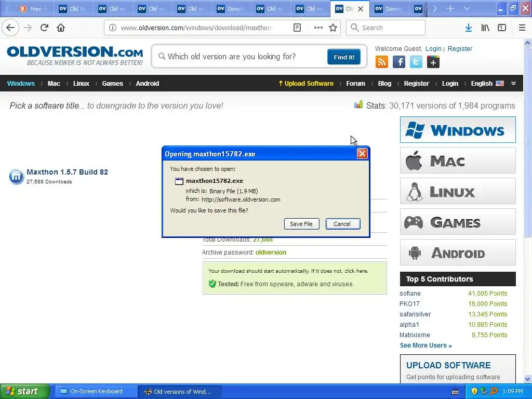This screenshot has width=532, height=399.
Task: Click contributor PKO17
Action: pyautogui.click(x=409, y=303)
